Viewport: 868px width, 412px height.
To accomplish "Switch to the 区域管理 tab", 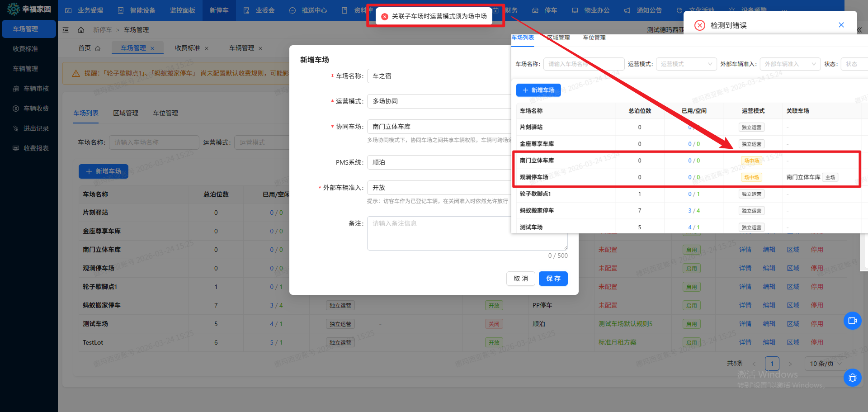I will click(126, 113).
